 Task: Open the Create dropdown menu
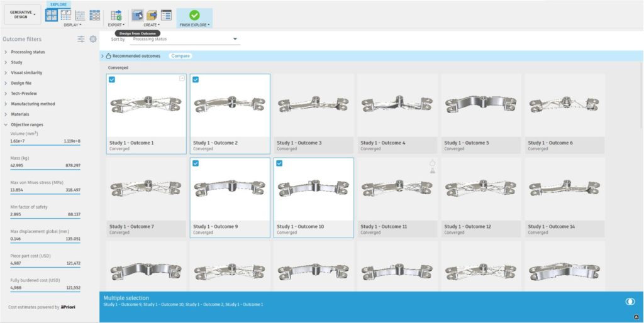tap(152, 25)
